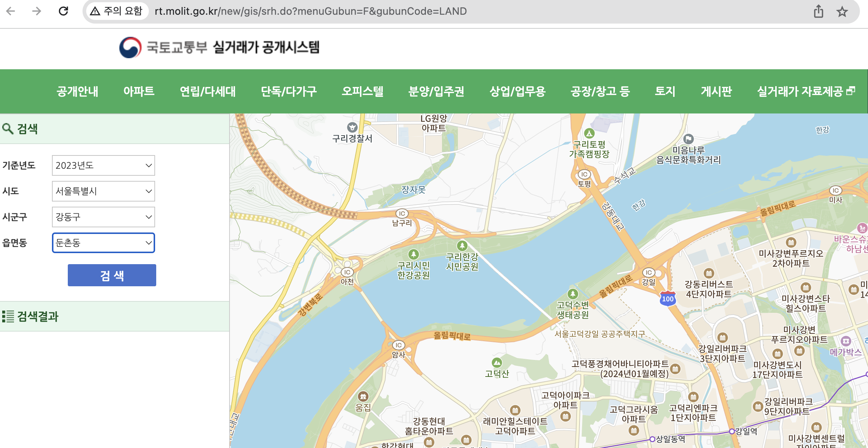868x448 pixels.
Task: Click the 강일 IC interchange marker on map
Action: (649, 273)
